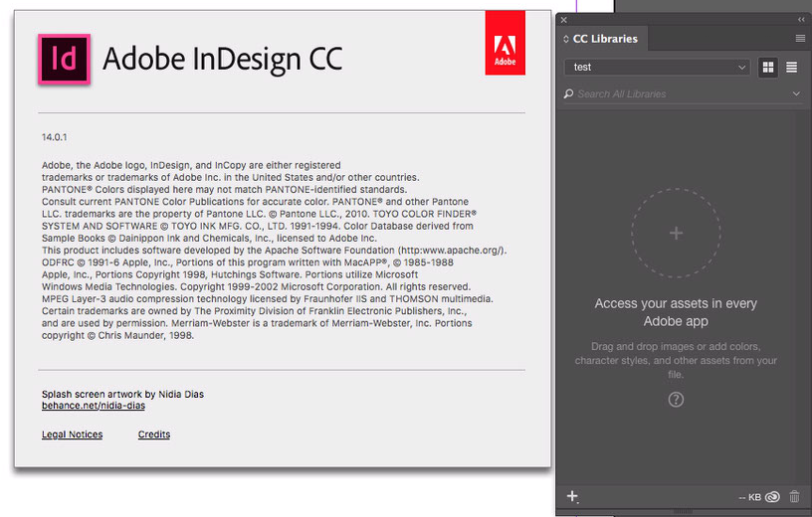Delete item with the trash icon
The width and height of the screenshot is (812, 517).
click(x=794, y=496)
